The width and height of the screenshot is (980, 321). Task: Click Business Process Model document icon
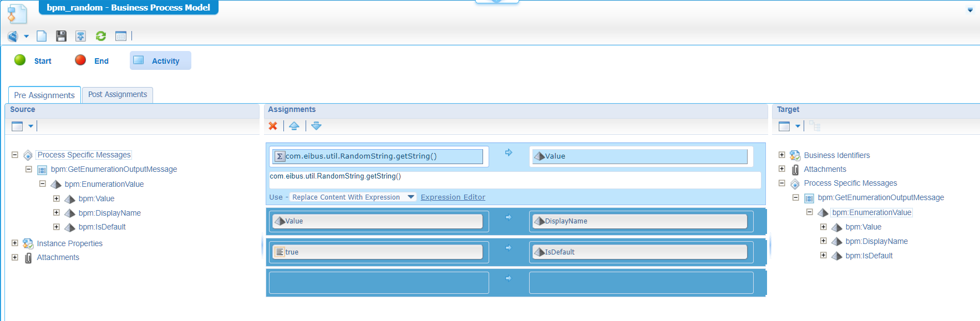point(17,13)
